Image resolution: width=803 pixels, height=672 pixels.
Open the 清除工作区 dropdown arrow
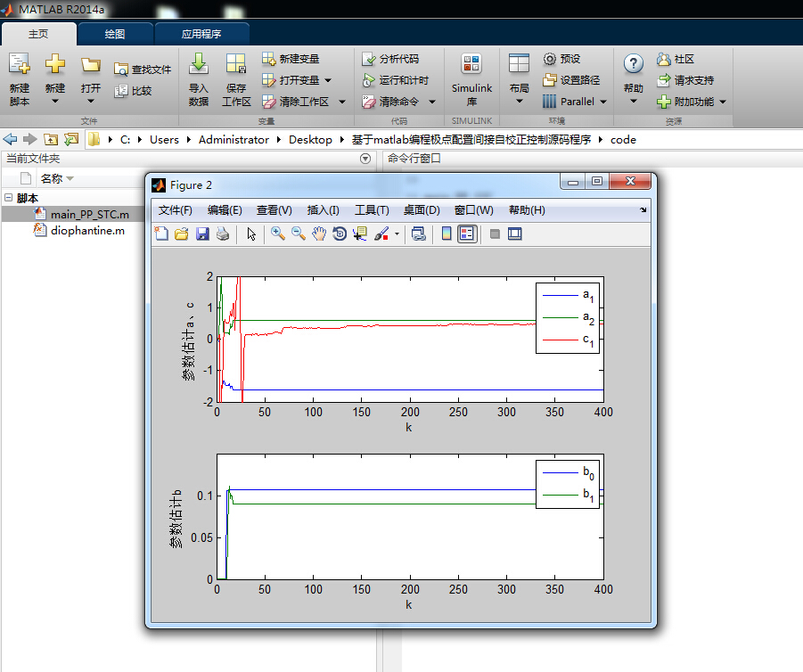[342, 102]
